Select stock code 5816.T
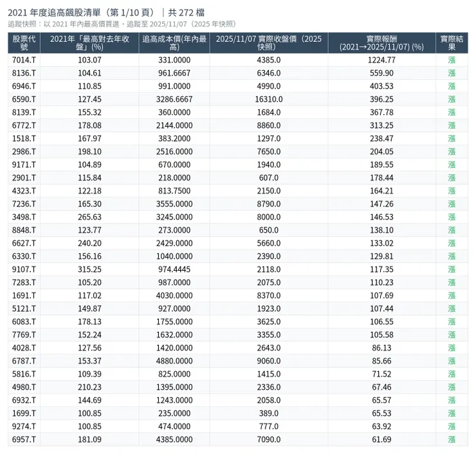Image resolution: width=476 pixels, height=454 pixels. pos(24,374)
